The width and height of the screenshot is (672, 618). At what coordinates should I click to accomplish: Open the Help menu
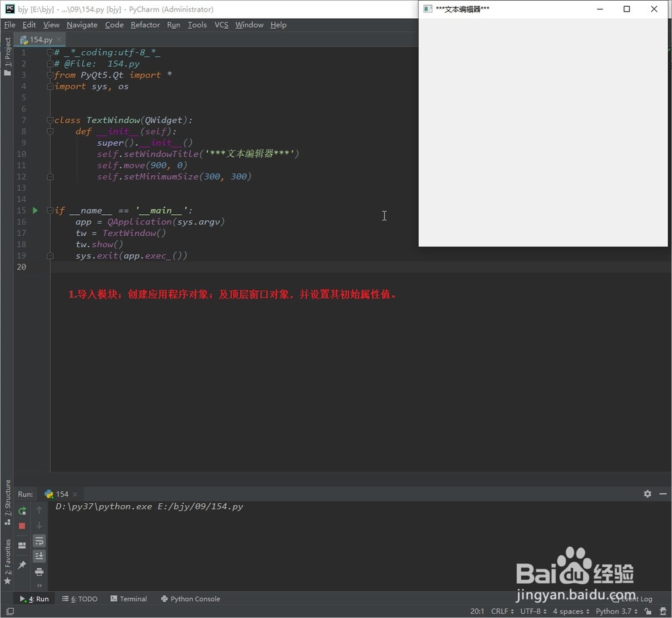tap(278, 25)
